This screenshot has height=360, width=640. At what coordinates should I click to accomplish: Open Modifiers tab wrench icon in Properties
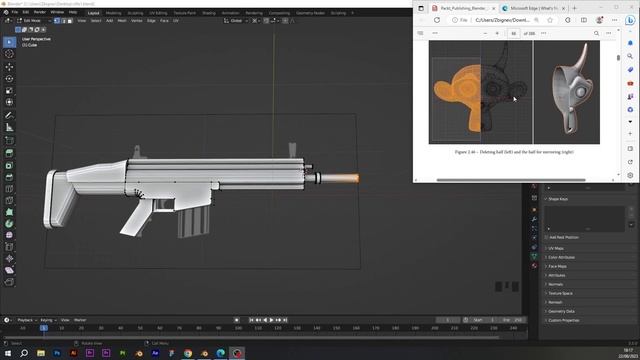point(534,219)
